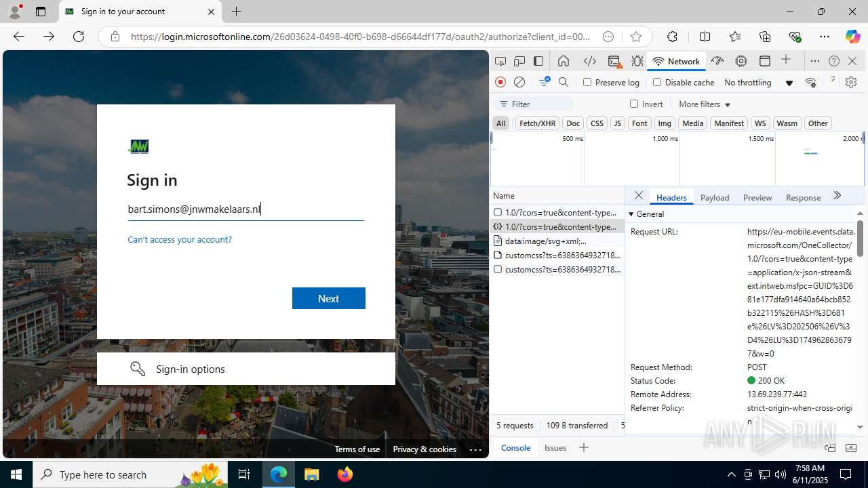Clear the network log
This screenshot has width=868, height=488.
click(x=519, y=82)
